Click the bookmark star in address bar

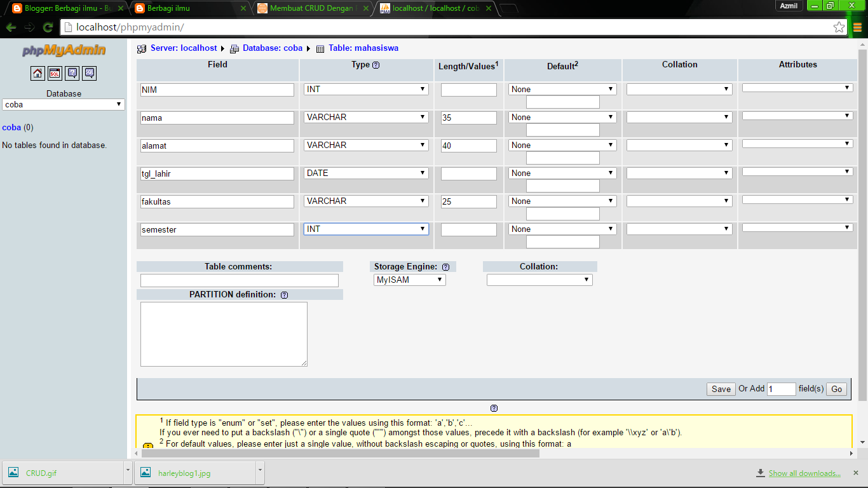pos(841,27)
